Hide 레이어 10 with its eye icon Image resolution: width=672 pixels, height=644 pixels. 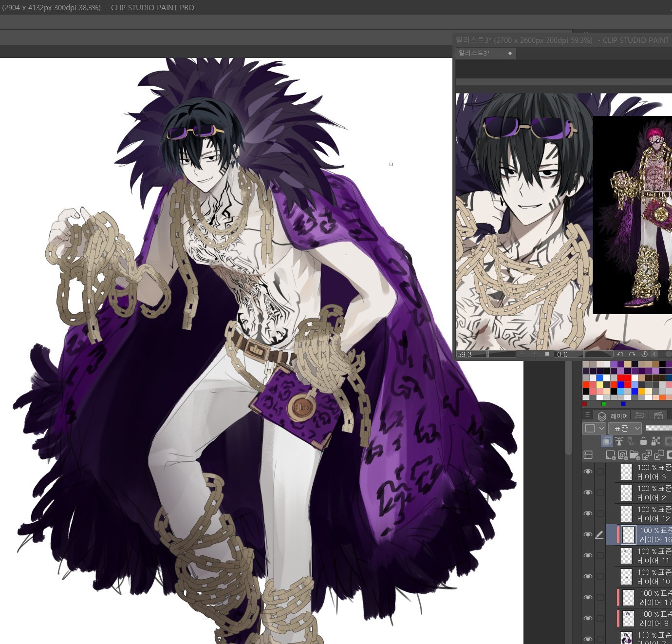point(588,576)
